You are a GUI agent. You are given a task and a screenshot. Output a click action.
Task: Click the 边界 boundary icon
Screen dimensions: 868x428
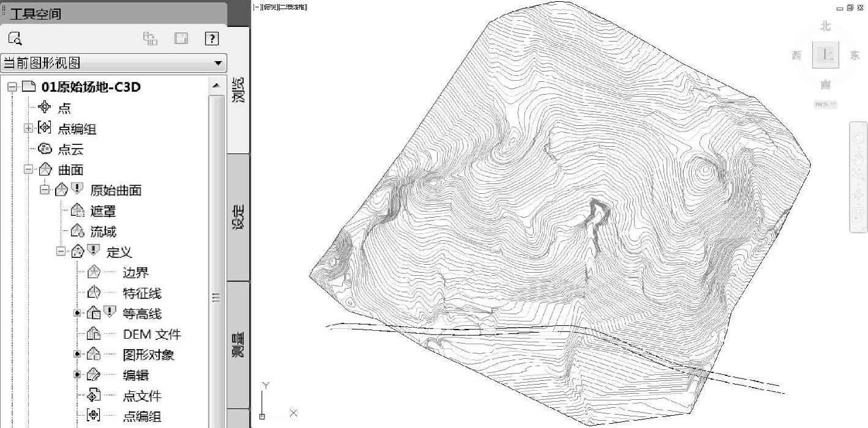[x=93, y=272]
